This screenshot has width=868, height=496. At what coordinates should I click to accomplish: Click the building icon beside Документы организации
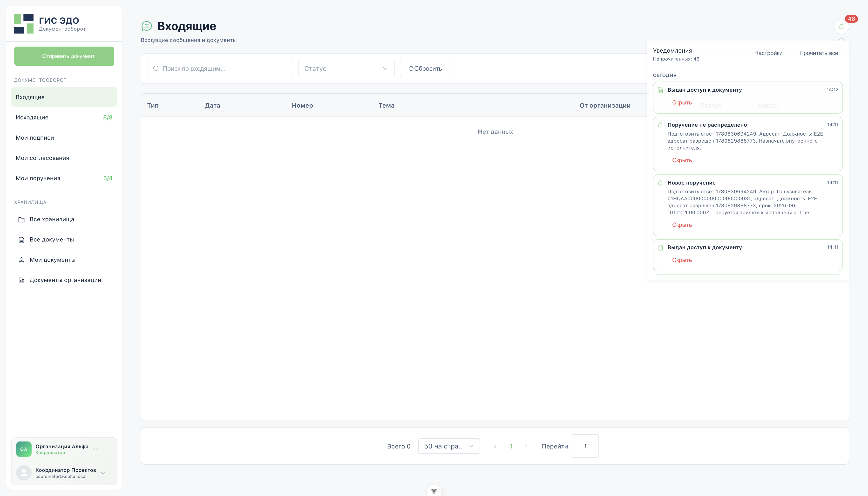pos(21,280)
